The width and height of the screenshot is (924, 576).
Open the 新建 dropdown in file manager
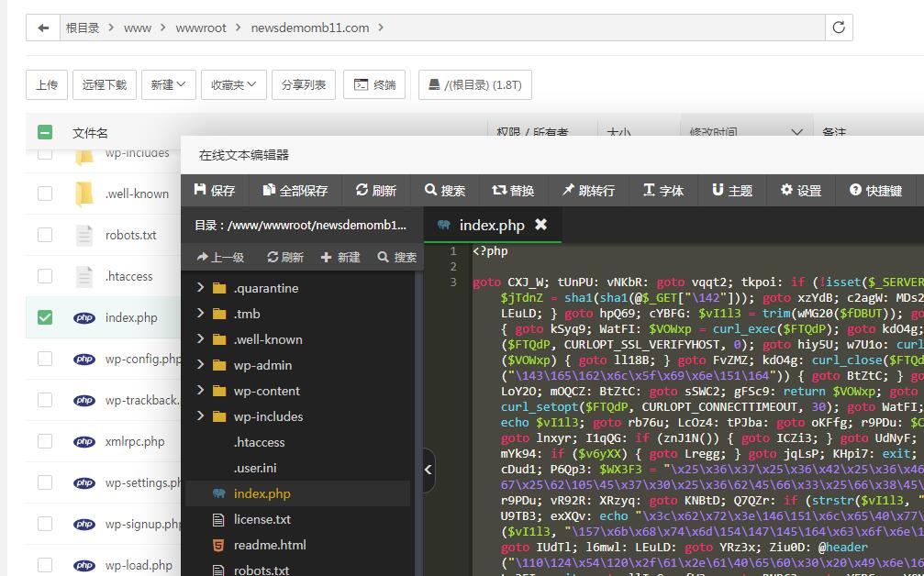169,84
